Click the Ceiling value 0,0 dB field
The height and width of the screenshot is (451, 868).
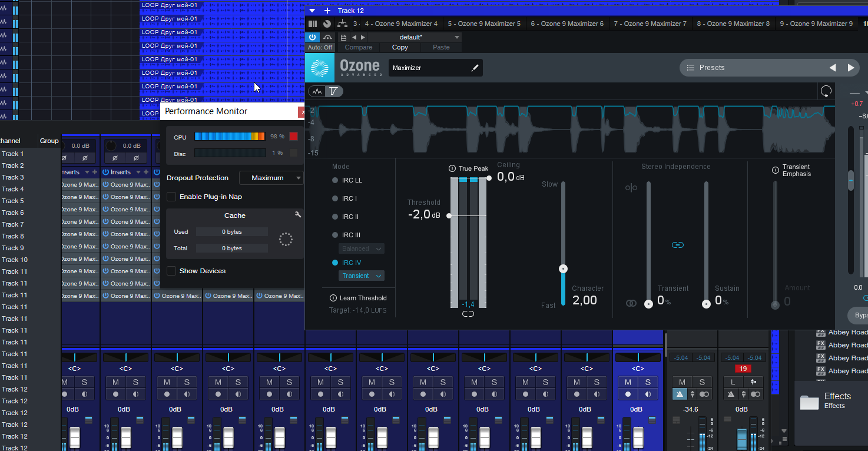tap(511, 177)
